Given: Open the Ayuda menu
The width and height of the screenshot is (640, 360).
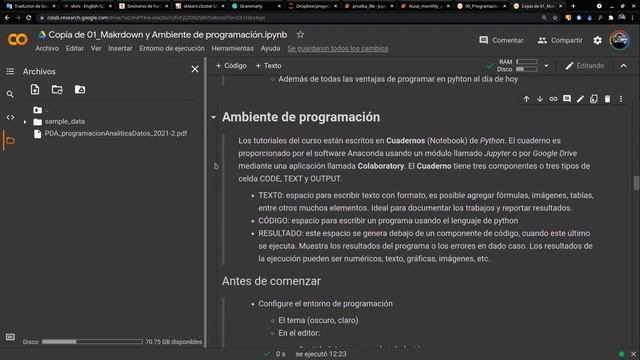Looking at the screenshot, I should (270, 49).
